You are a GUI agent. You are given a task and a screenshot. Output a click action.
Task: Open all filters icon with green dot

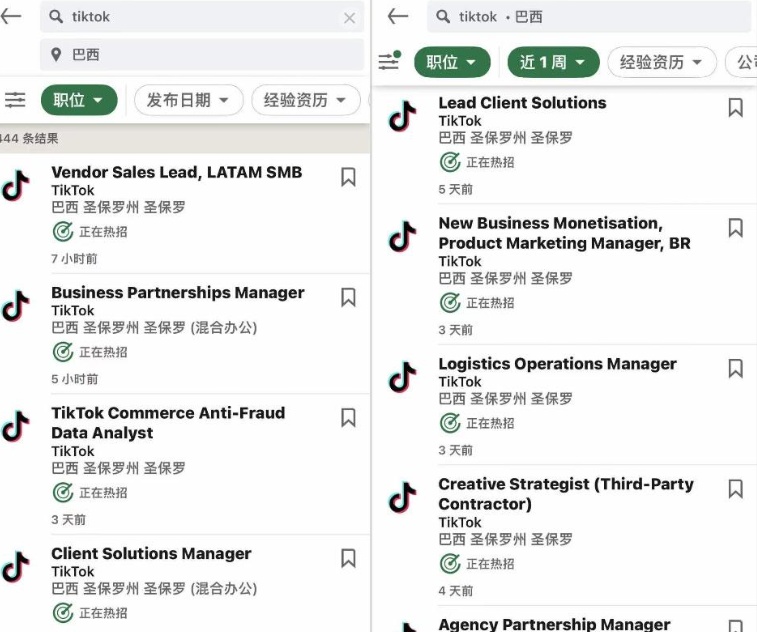pos(389,61)
